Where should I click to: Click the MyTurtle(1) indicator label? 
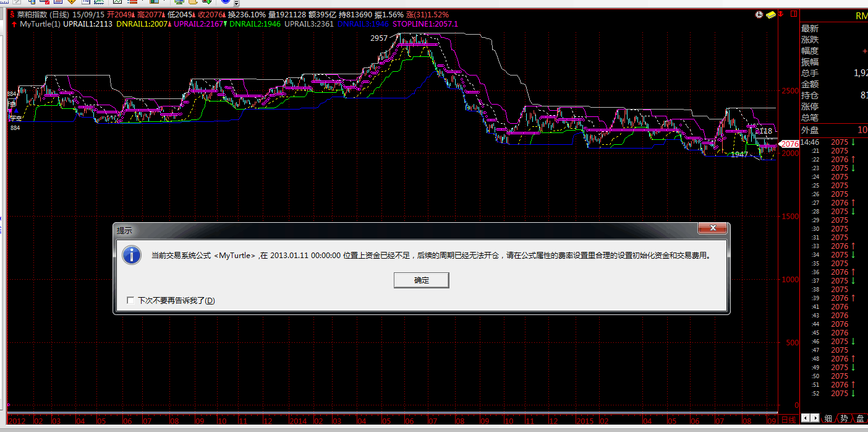tap(40, 24)
